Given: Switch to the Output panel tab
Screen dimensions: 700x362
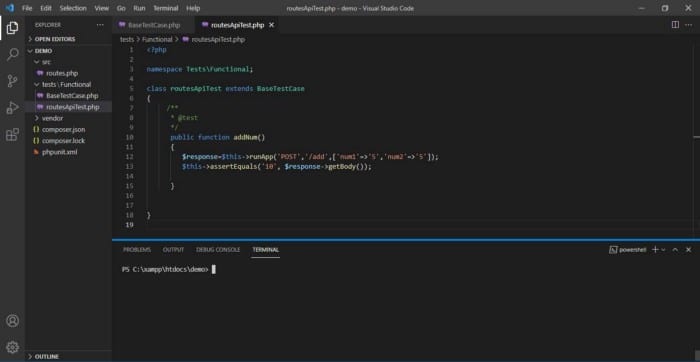Looking at the screenshot, I should click(x=173, y=250).
